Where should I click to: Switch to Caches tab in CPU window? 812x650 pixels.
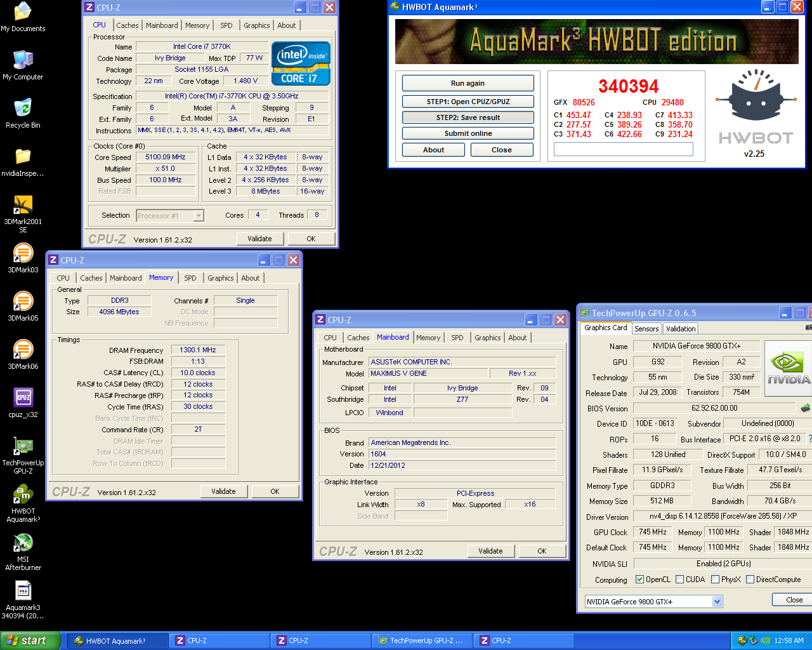click(x=127, y=25)
